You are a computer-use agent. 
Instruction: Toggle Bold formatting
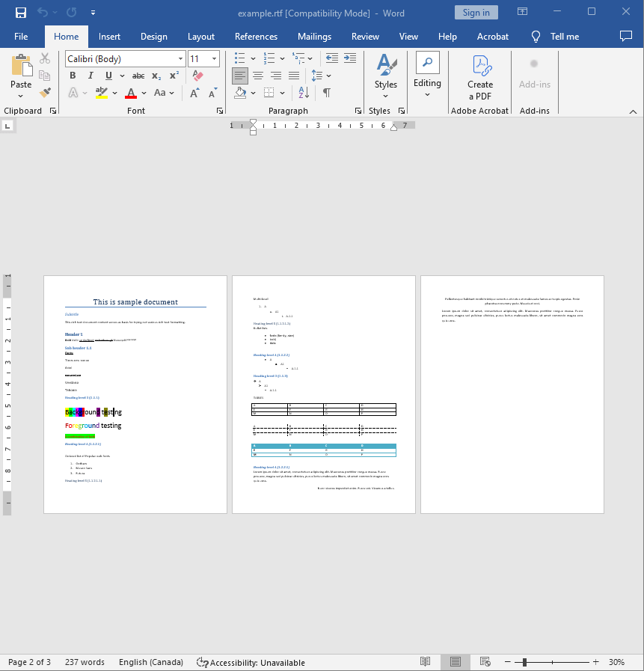[x=73, y=76]
